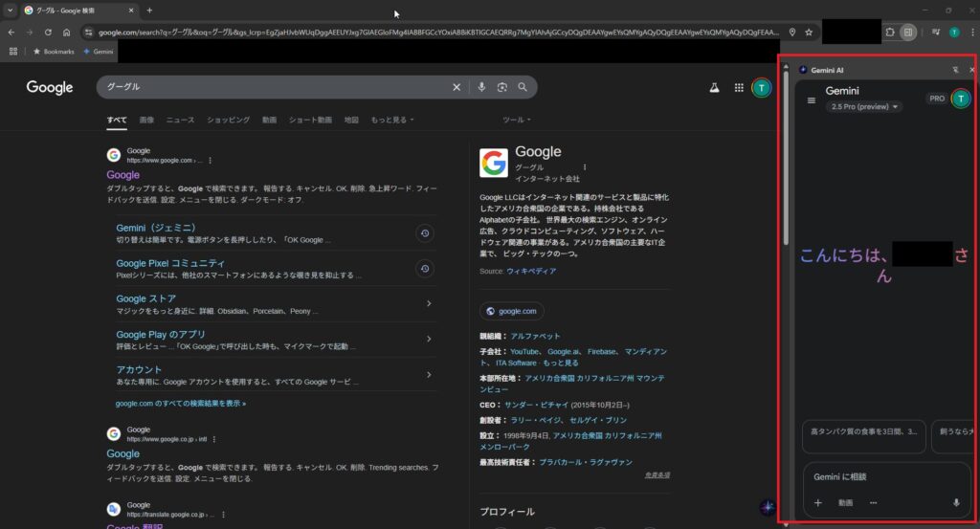Open the 2.5 Pro (preview) model dropdown

pos(864,107)
